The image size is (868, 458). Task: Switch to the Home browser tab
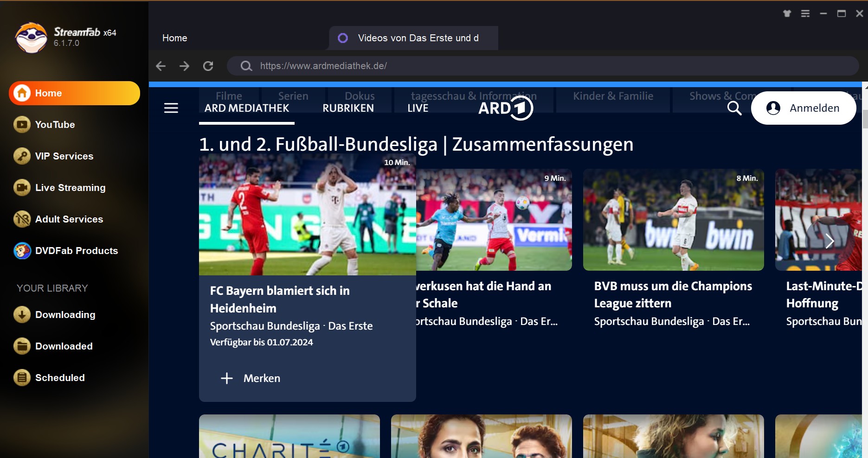175,38
